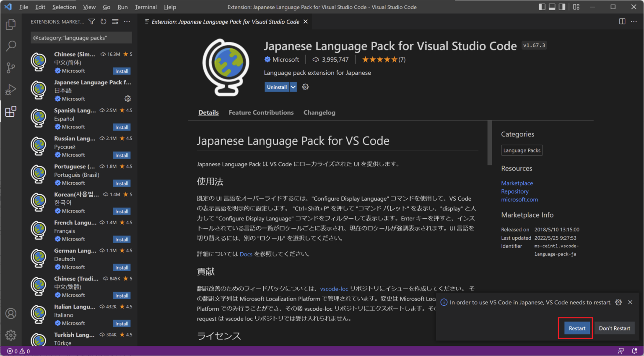Toggle the secondary sidebar visibility
This screenshot has height=356, width=644.
tap(562, 7)
